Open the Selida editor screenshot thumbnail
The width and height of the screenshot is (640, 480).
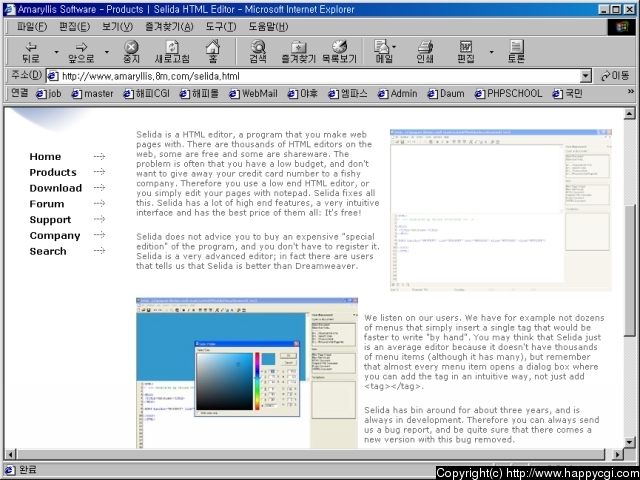tap(501, 210)
